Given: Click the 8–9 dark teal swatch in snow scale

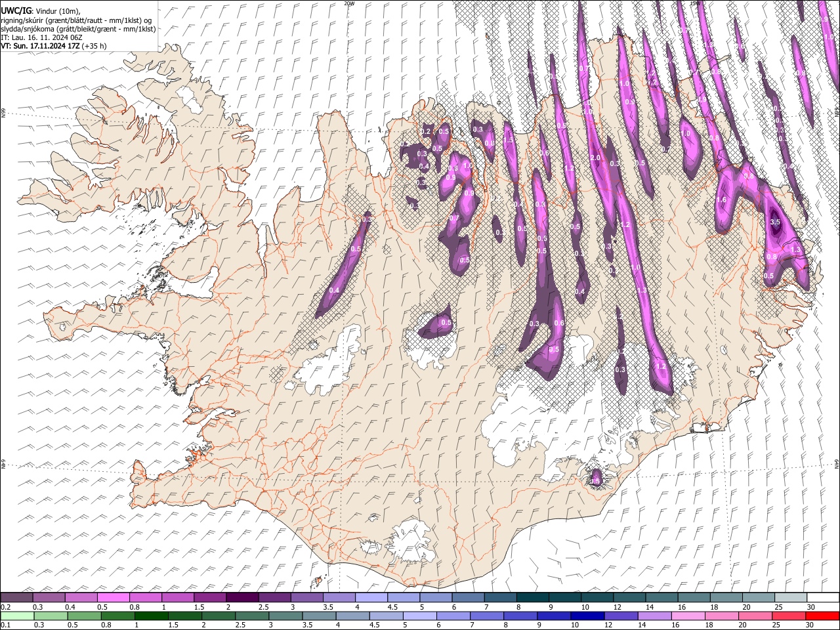Looking at the screenshot, I should pos(532,597).
